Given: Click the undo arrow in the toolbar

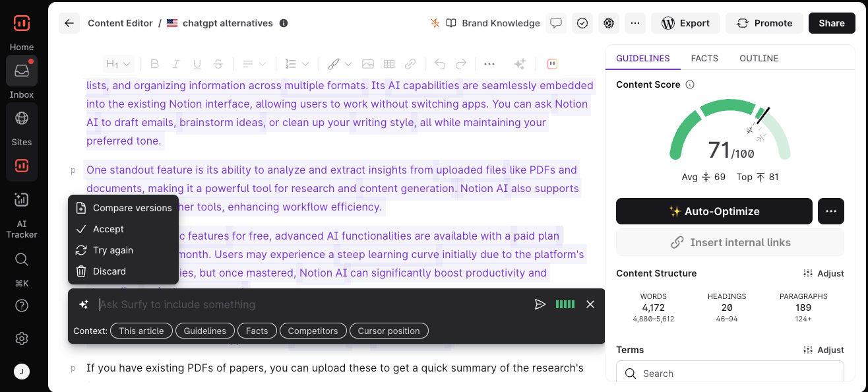Looking at the screenshot, I should 440,64.
